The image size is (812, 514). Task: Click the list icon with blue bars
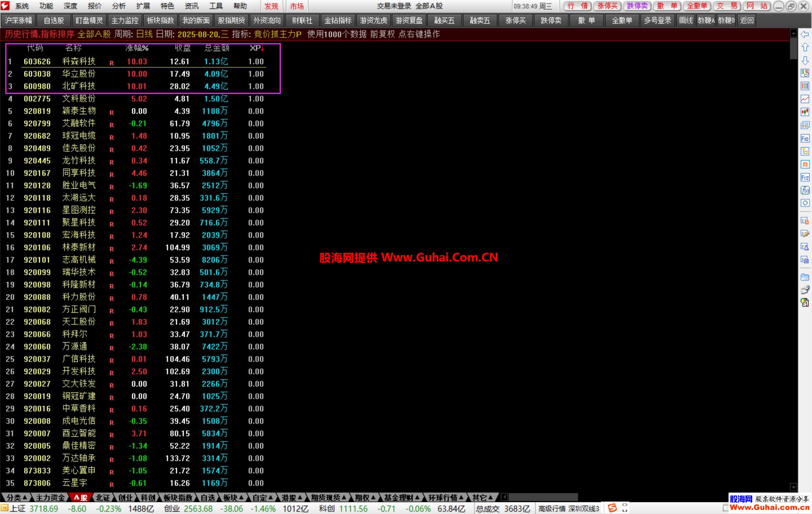(x=805, y=260)
